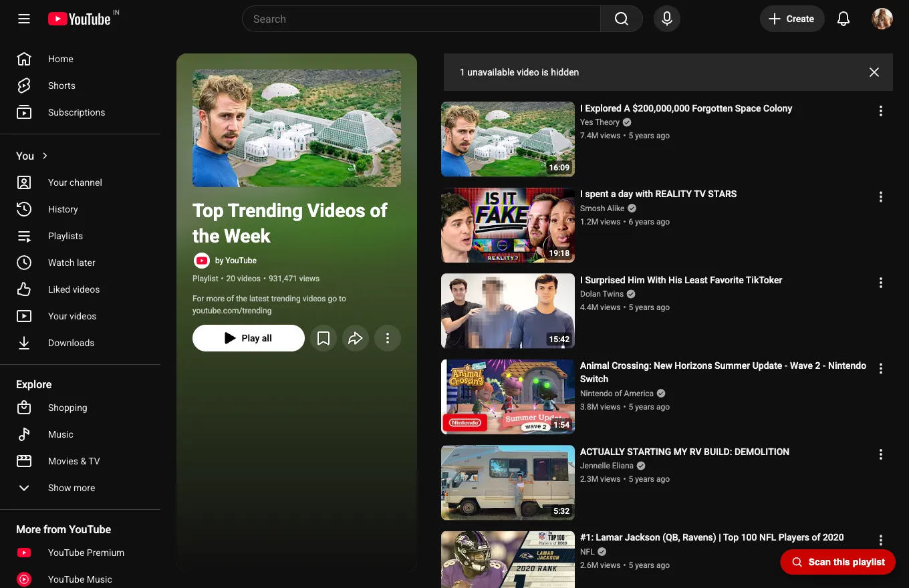Image resolution: width=909 pixels, height=588 pixels.
Task: Dismiss the unavailable video hidden notice
Action: (x=874, y=72)
